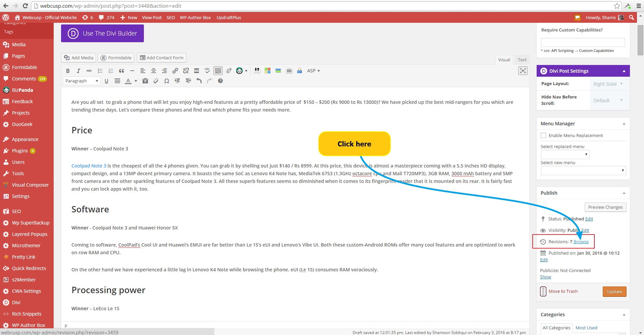Switch to the Visual editor tab
The image size is (644, 335).
coord(504,60)
